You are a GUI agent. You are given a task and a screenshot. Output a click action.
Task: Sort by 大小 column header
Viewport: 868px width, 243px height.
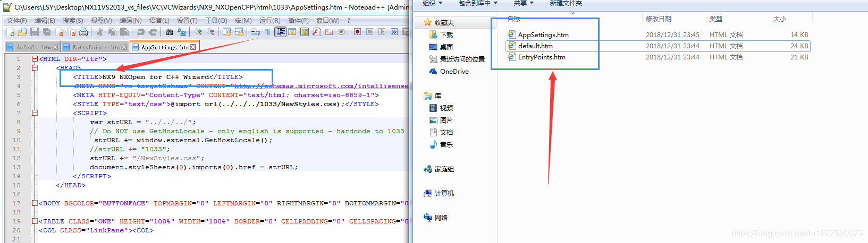tap(780, 19)
